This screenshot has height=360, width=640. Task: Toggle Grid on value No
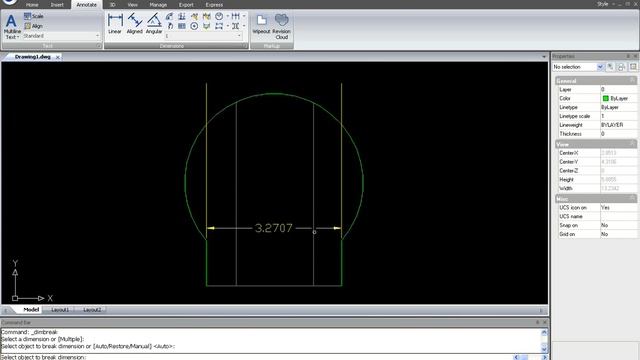point(618,234)
